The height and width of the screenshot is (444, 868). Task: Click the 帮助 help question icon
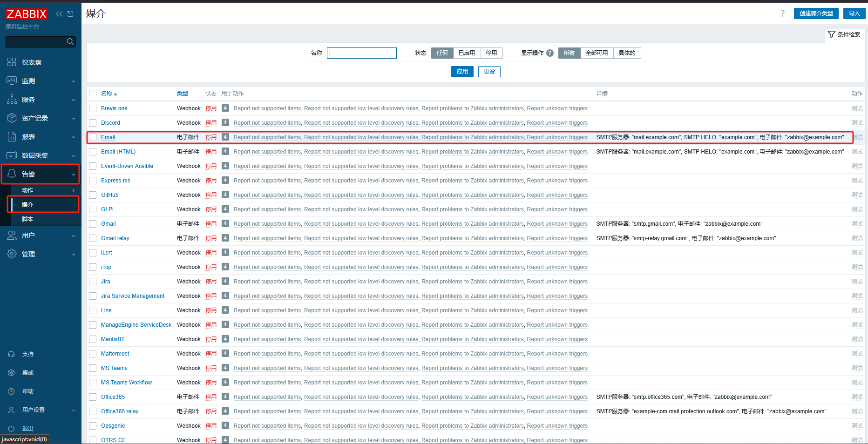pos(12,391)
